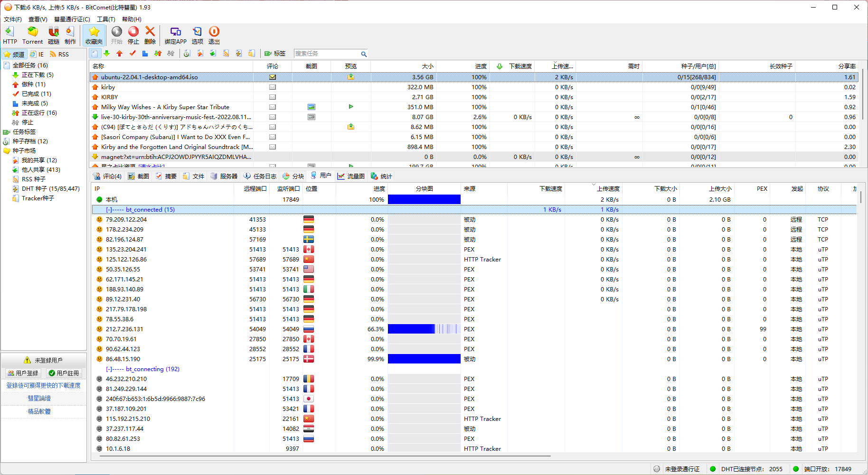Click the 停止 stop toolbar icon
Screen dimensions: 868x475
pyautogui.click(x=133, y=36)
